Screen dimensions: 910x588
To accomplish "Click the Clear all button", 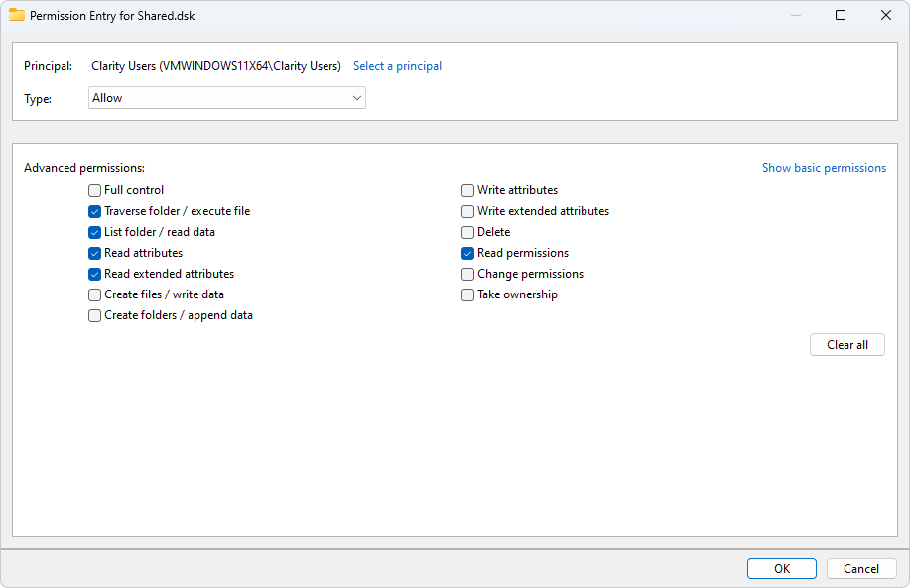I will (847, 345).
